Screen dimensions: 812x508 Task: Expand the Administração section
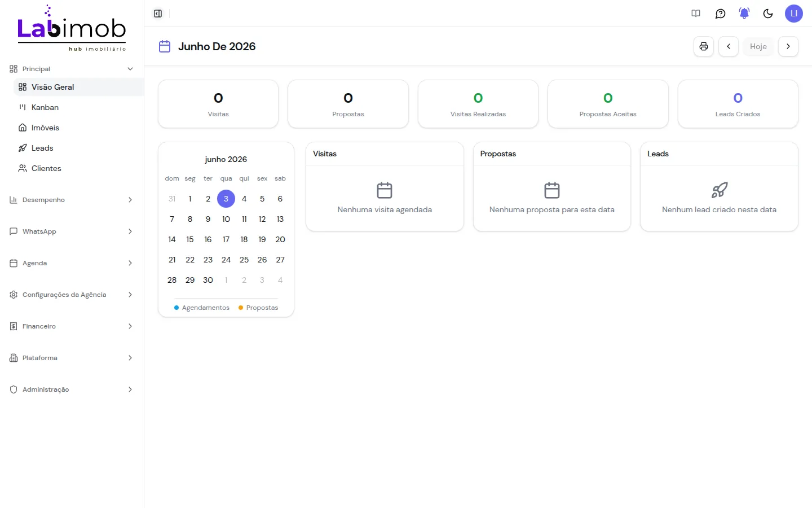(72, 389)
